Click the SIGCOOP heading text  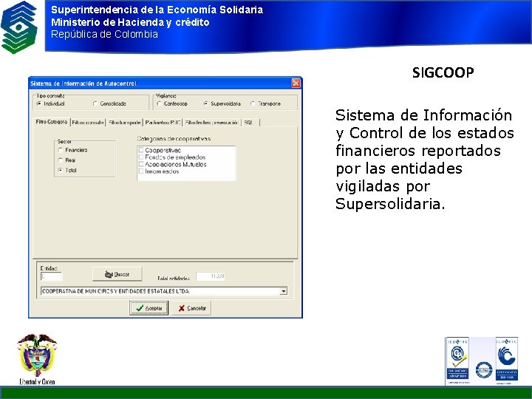click(443, 72)
